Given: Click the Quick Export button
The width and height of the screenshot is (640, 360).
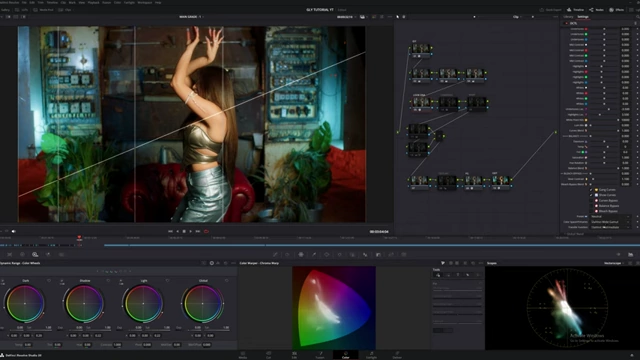Looking at the screenshot, I should pyautogui.click(x=551, y=10).
